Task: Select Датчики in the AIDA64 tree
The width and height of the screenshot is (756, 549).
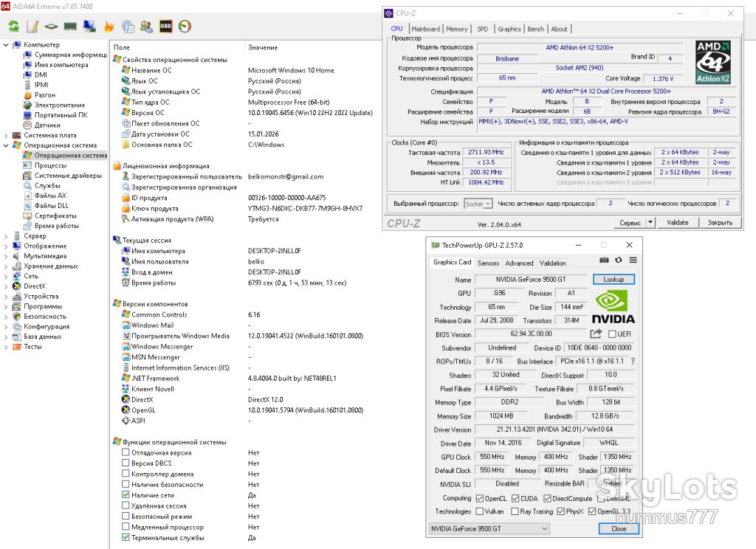Action: tap(47, 125)
